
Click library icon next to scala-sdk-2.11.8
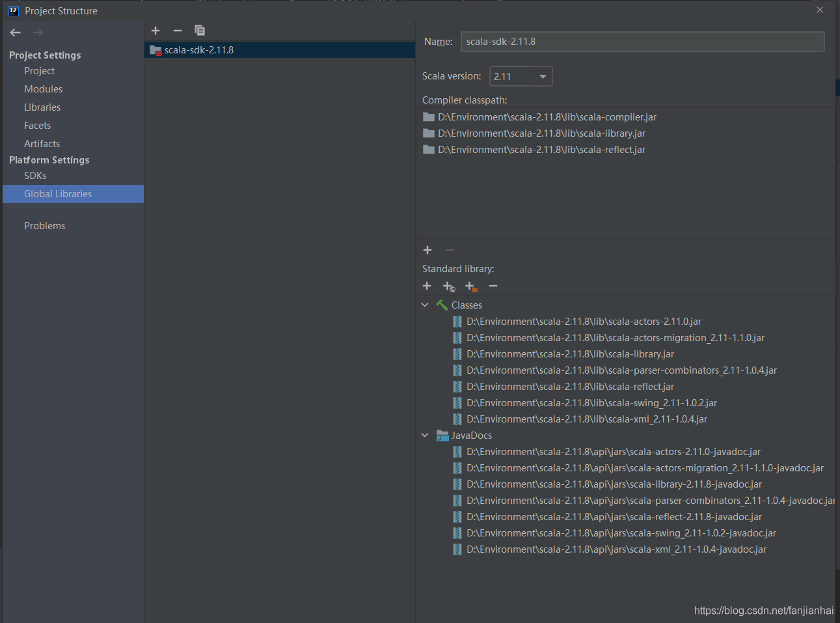[x=156, y=50]
